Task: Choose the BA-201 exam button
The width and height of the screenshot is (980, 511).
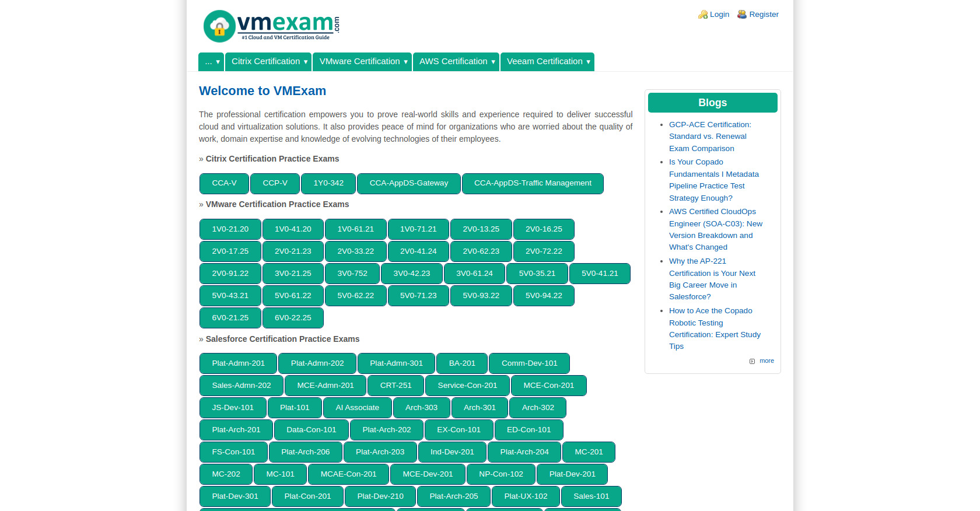Action: (462, 363)
